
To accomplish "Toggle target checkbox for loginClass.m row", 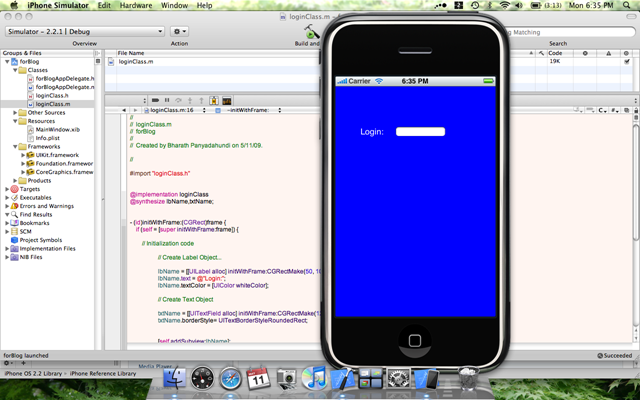I will tap(627, 62).
